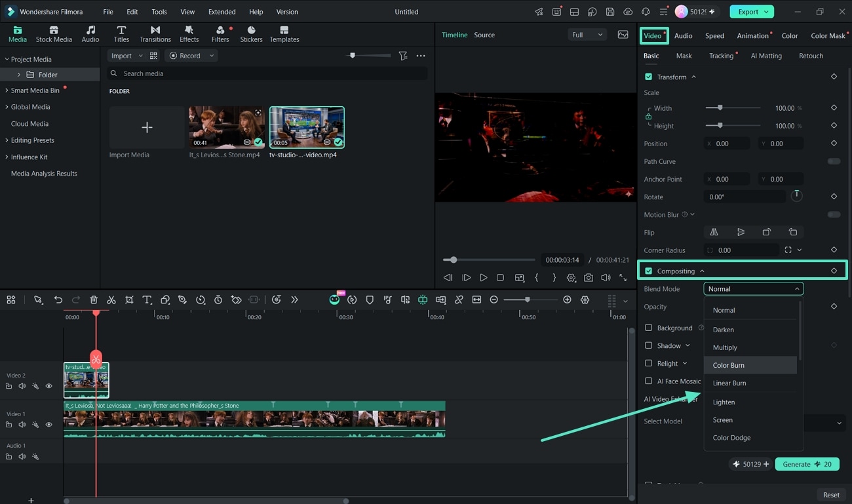Open the Stock Media panel
Screen dimensions: 852x504
[x=54, y=34]
